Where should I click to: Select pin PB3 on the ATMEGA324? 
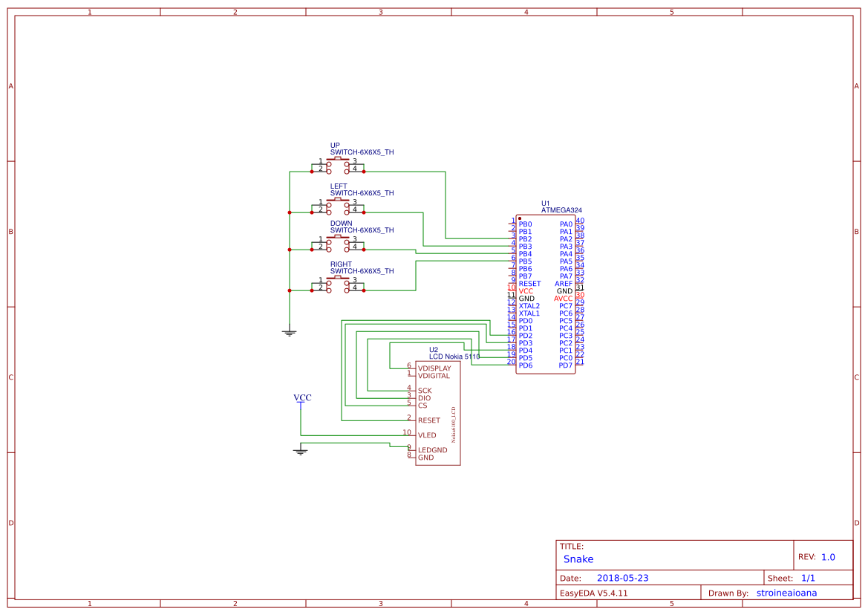(526, 247)
